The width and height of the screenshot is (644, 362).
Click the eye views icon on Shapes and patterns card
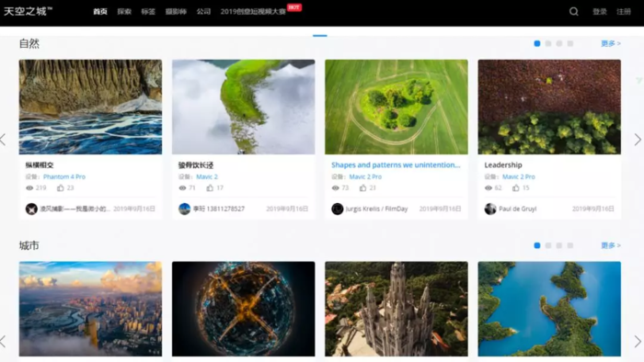[x=335, y=188]
